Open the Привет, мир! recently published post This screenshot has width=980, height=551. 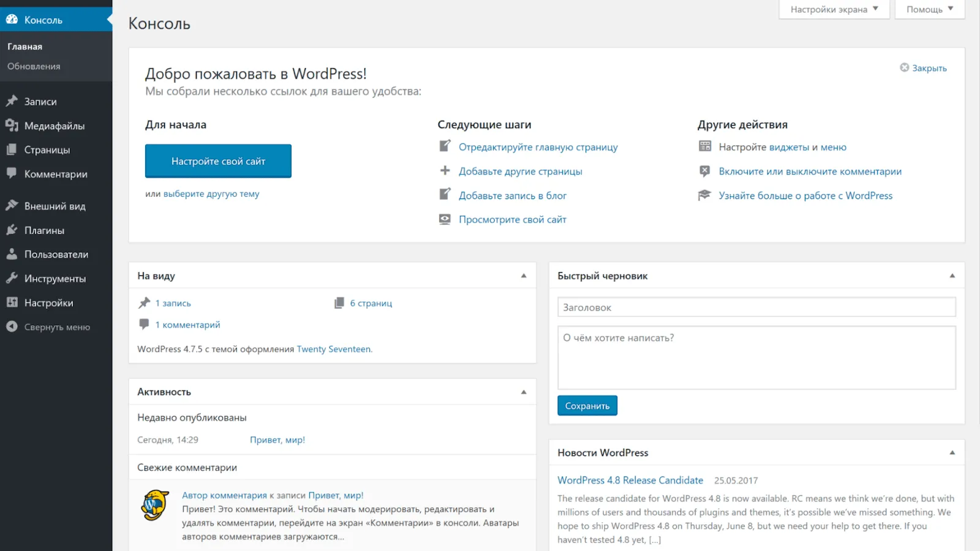(x=277, y=439)
